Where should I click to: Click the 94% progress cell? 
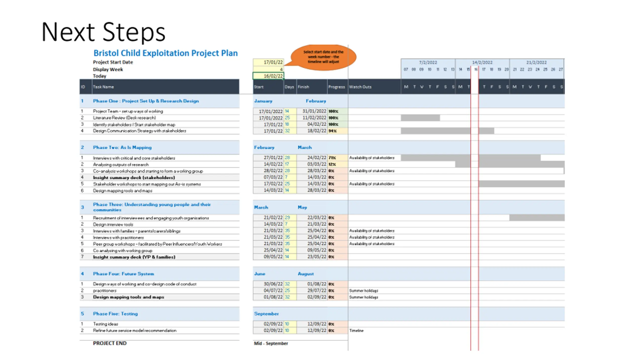(x=338, y=131)
